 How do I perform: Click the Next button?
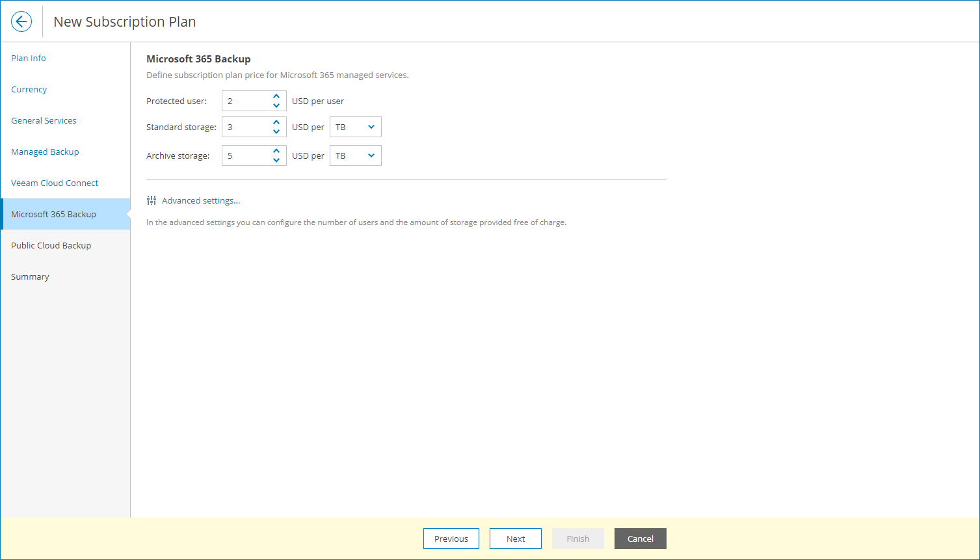(x=516, y=539)
